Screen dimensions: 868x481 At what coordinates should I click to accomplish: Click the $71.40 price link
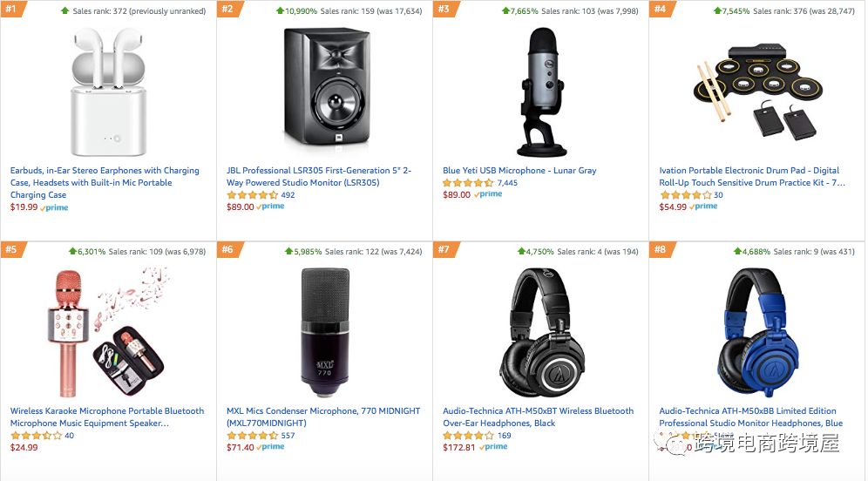point(240,447)
